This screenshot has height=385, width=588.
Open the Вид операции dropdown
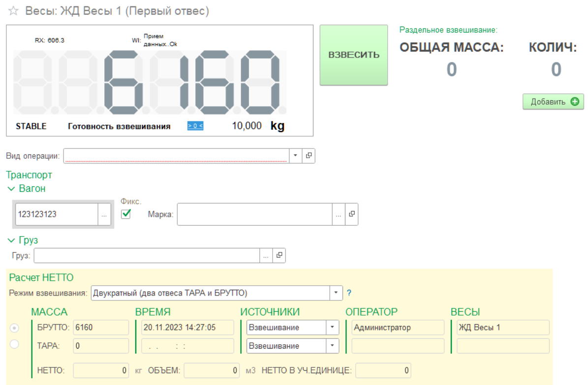pos(295,155)
